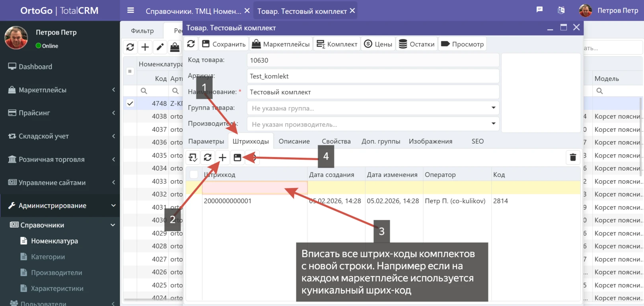Image resolution: width=644 pixels, height=306 pixels.
Task: Delete barcode using trash icon
Action: 573,158
